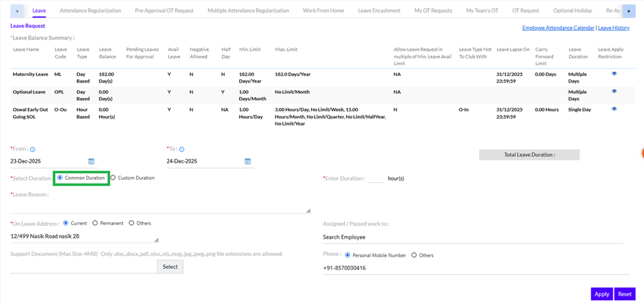View Maternity Leave apply restriction eye icon

click(x=614, y=74)
